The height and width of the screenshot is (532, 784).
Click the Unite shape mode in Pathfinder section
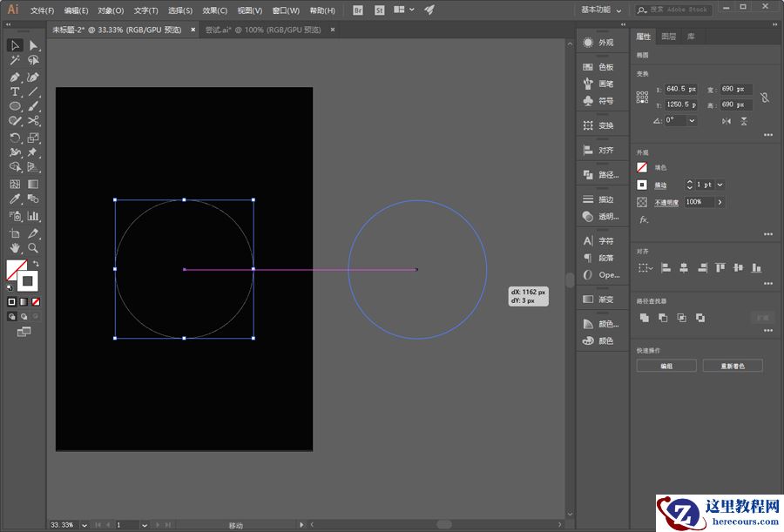pyautogui.click(x=644, y=316)
